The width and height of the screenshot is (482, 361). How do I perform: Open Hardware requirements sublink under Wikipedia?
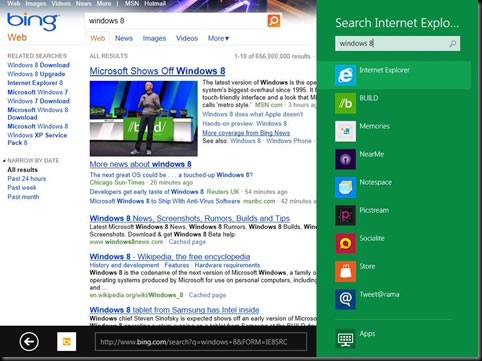click(x=227, y=265)
